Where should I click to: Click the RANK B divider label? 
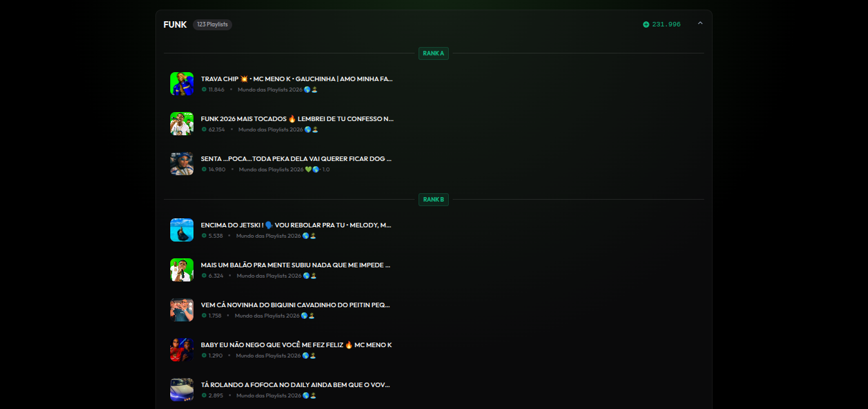pos(433,200)
